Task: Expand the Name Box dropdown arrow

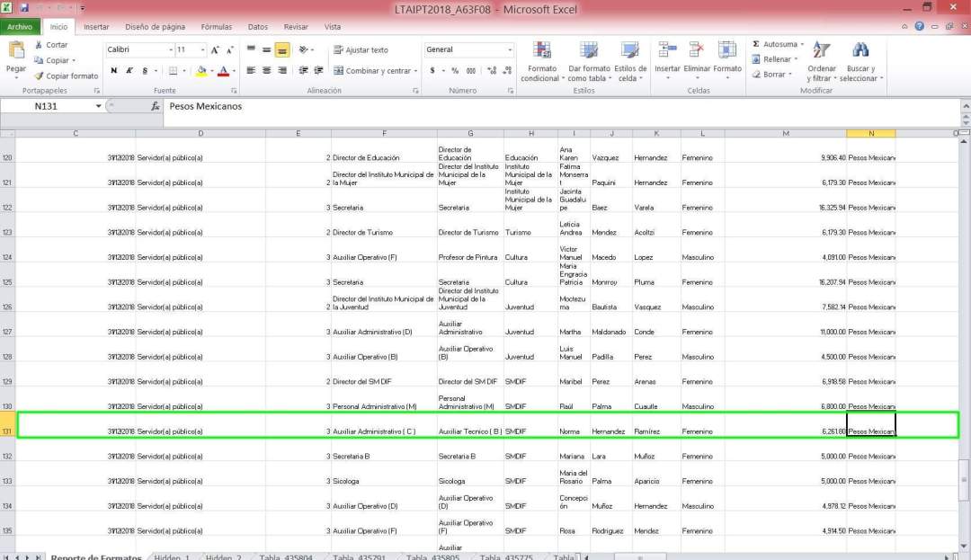Action: [x=98, y=106]
